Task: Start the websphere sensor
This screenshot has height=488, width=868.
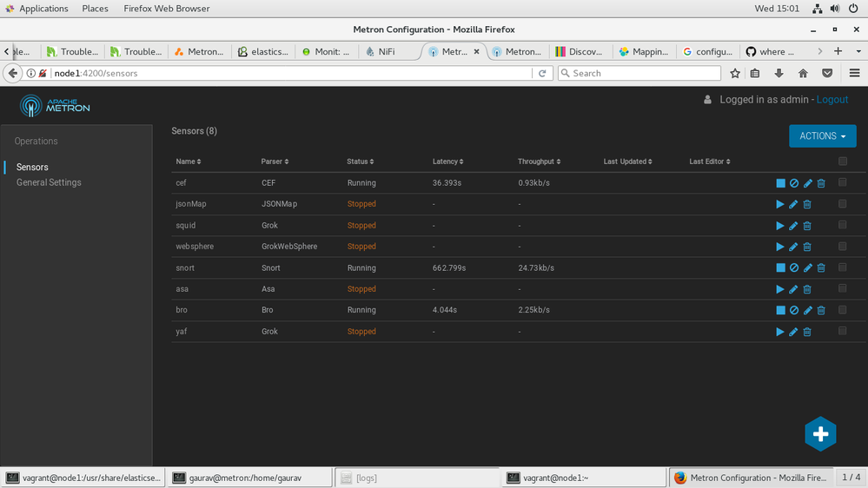Action: 780,247
